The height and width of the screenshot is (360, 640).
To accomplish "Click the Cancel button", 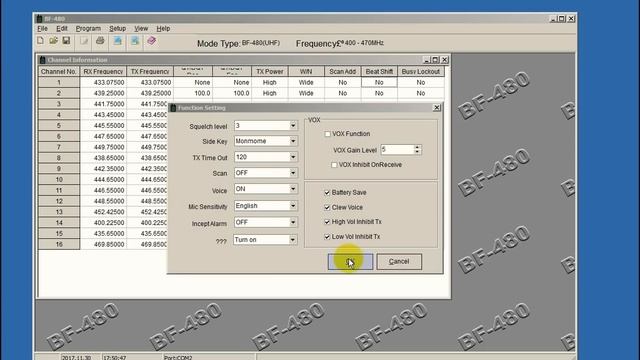I will pos(399,262).
